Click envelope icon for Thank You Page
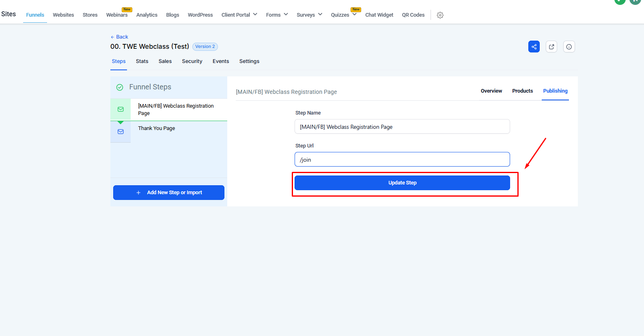The height and width of the screenshot is (336, 644). (121, 132)
